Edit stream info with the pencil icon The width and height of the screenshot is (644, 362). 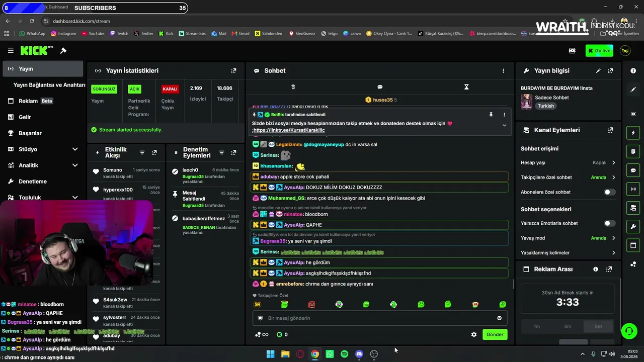(598, 71)
